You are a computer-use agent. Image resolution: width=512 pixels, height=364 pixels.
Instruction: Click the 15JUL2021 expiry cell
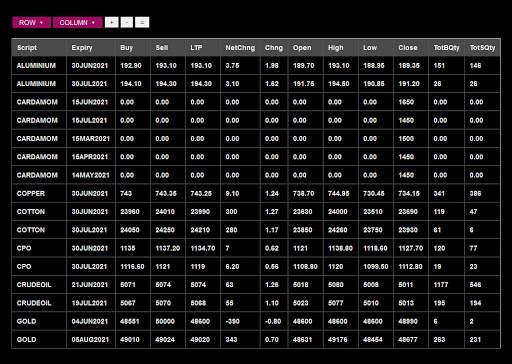pyautogui.click(x=89, y=120)
